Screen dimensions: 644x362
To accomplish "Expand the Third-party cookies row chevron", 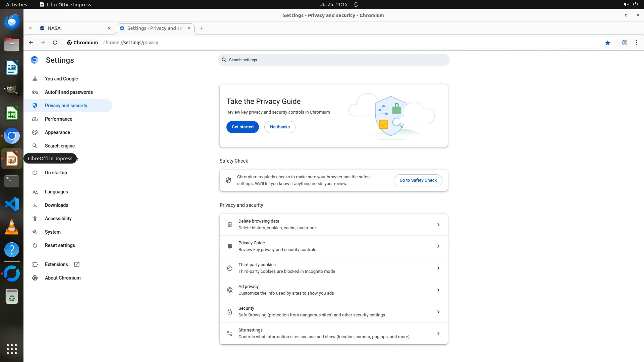I will pos(438,268).
